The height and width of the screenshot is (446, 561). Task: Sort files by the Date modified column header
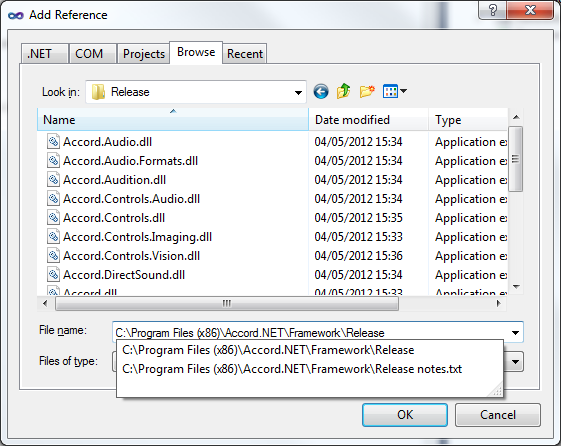click(x=369, y=120)
